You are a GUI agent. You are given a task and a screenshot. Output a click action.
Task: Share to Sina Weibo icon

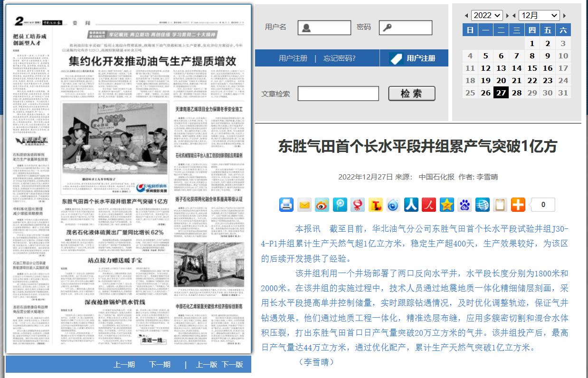point(322,205)
